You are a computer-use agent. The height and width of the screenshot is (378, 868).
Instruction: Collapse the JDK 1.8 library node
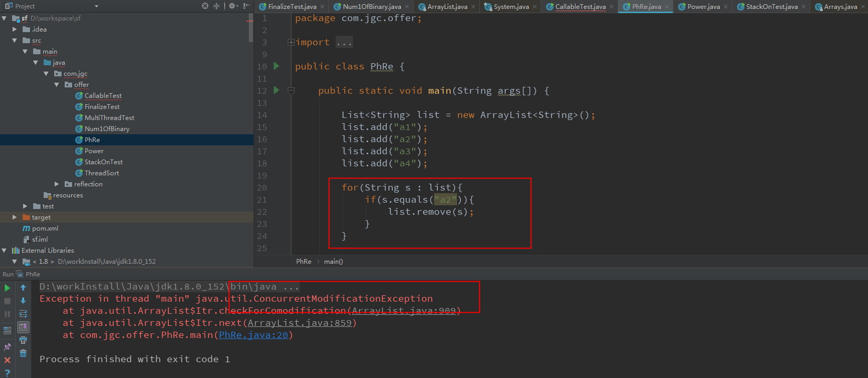click(15, 262)
